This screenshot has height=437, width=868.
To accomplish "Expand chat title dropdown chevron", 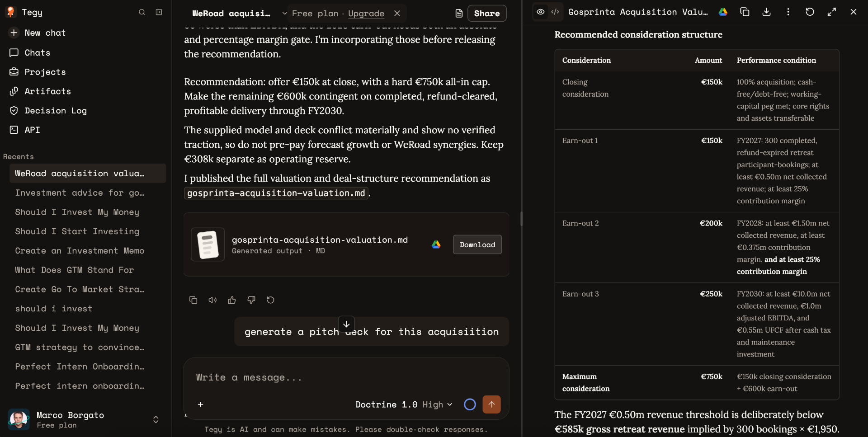I will (x=284, y=14).
